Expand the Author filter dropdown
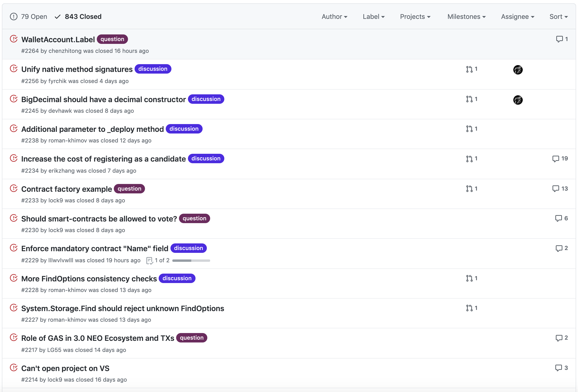The image size is (578, 392). pyautogui.click(x=334, y=17)
